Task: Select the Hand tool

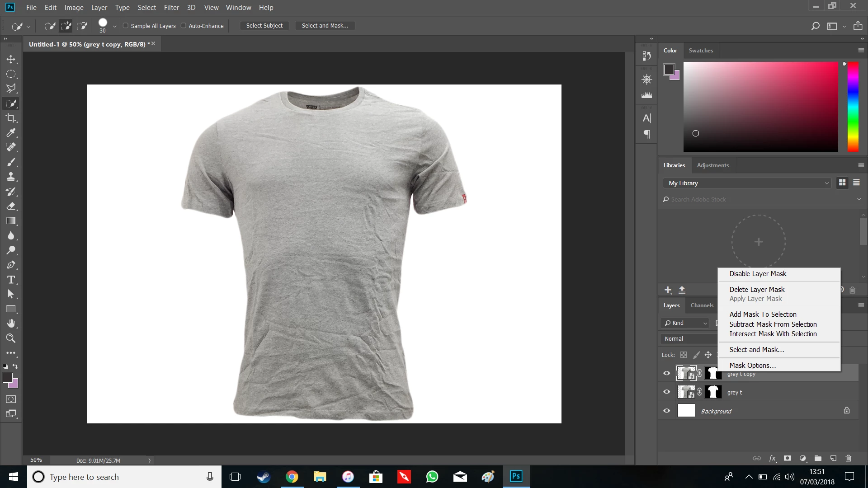Action: coord(11,324)
